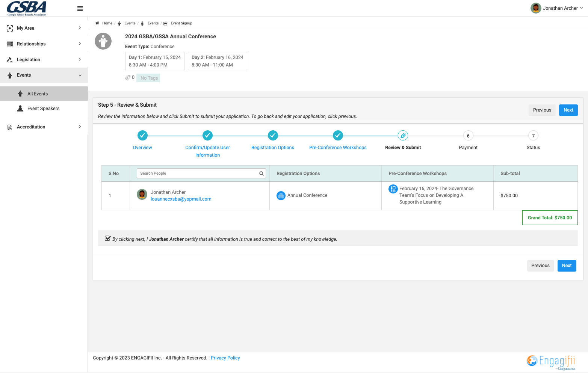Image resolution: width=588 pixels, height=373 pixels.
Task: Click Jonathan Archer's avatar in the header
Action: click(536, 8)
